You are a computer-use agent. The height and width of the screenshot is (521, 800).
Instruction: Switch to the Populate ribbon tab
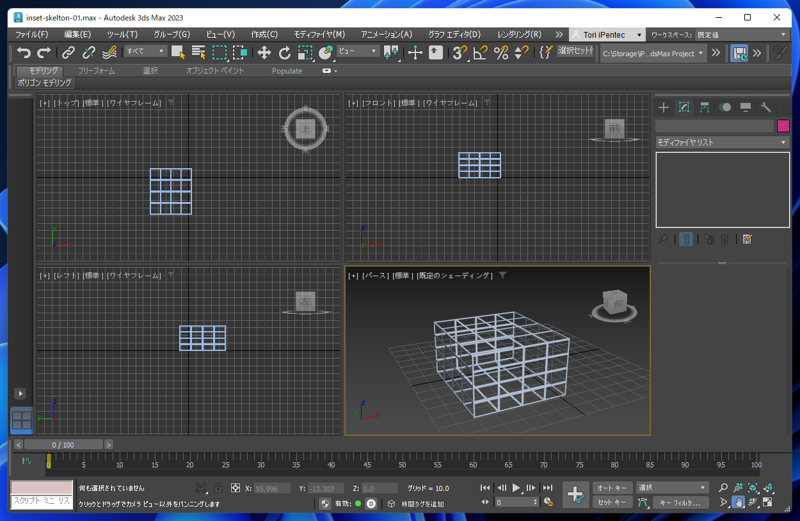tap(287, 71)
